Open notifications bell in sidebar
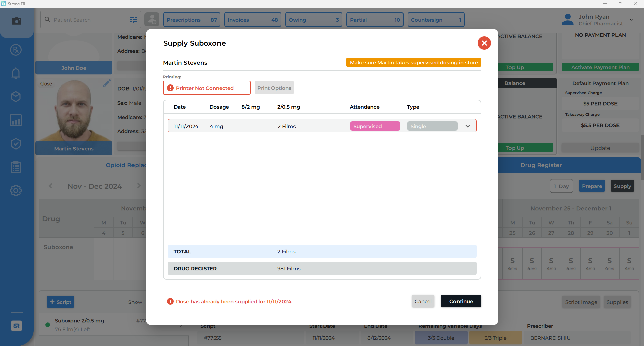This screenshot has height=346, width=644. point(16,73)
